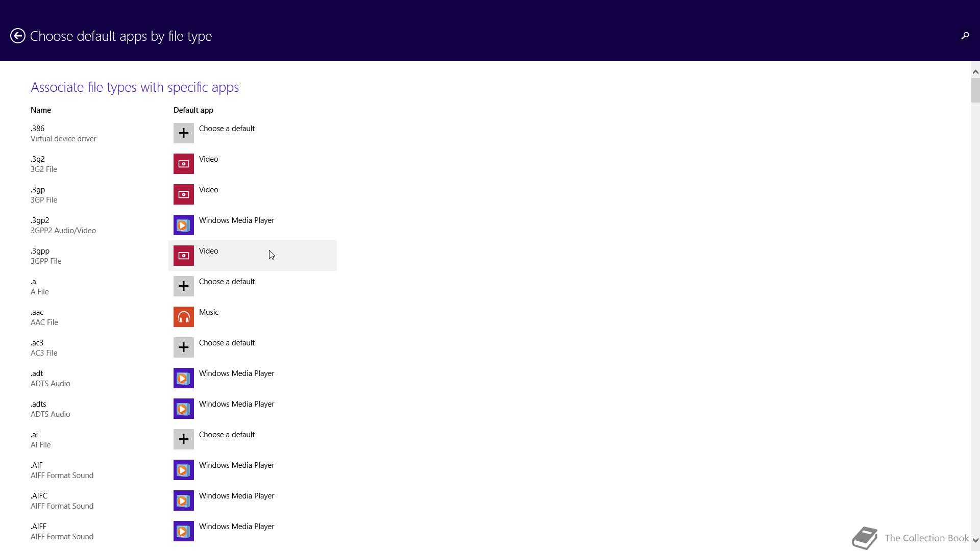Click the vertical scrollbar thumb
The width and height of the screenshot is (980, 551).
pos(975,90)
